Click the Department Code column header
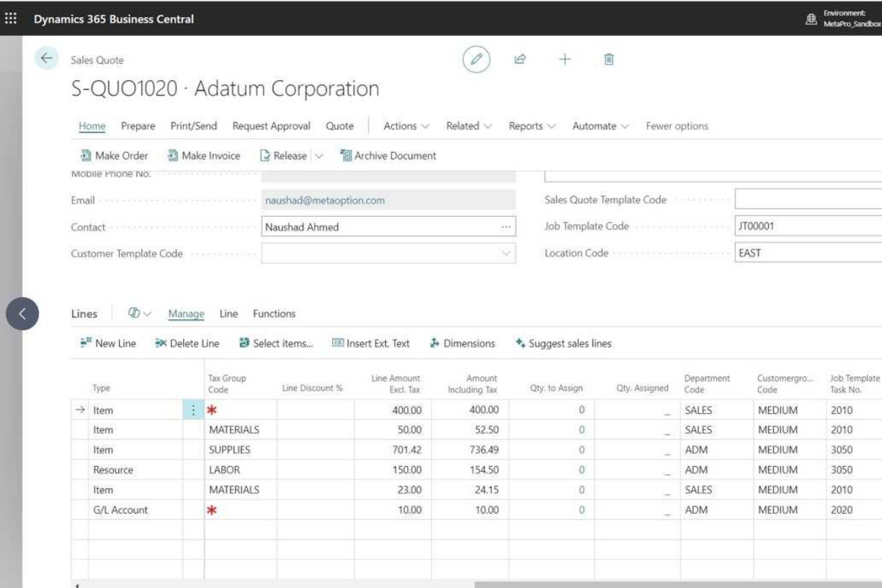Viewport: 882px width, 588px height. pyautogui.click(x=707, y=384)
